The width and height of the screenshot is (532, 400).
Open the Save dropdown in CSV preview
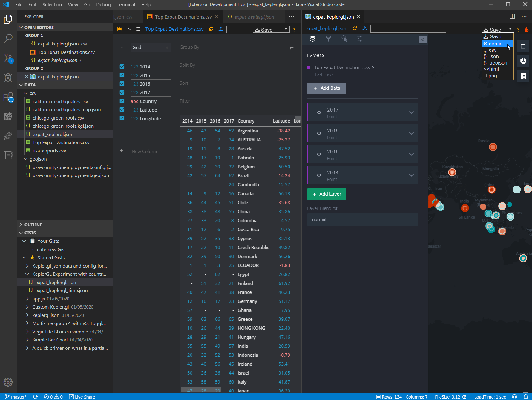pyautogui.click(x=271, y=29)
